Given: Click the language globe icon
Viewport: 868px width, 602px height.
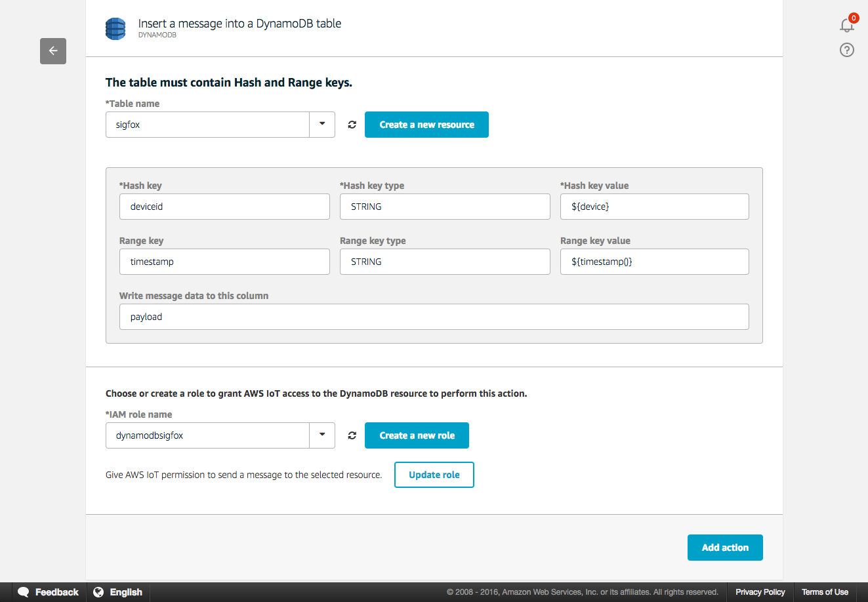Looking at the screenshot, I should pos(98,592).
